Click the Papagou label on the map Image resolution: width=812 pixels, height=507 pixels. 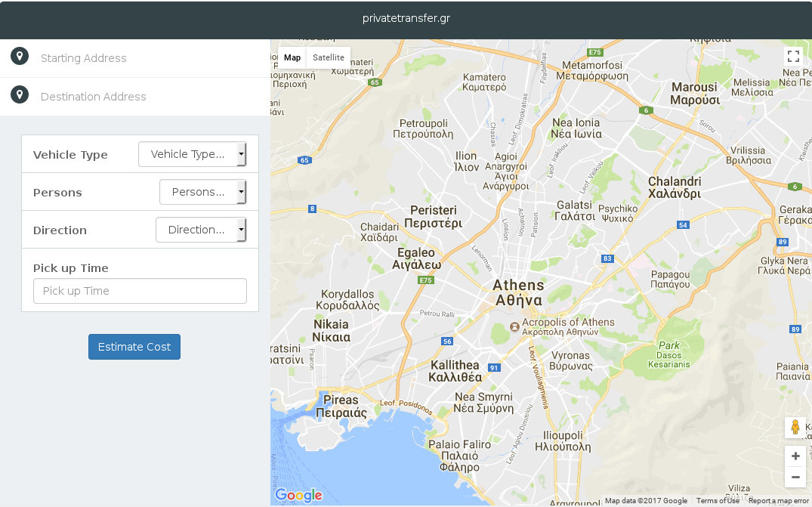pos(670,279)
